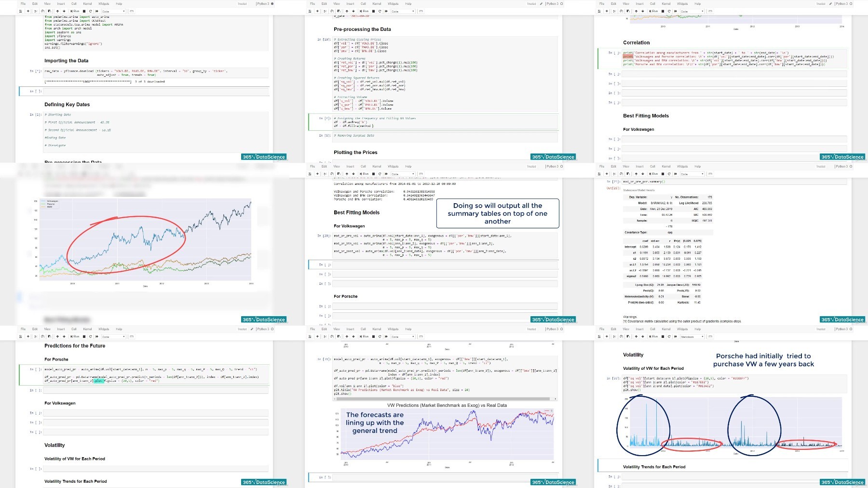
Task: Interrupt the kernel in the volatility chart notebook
Action: tap(663, 336)
